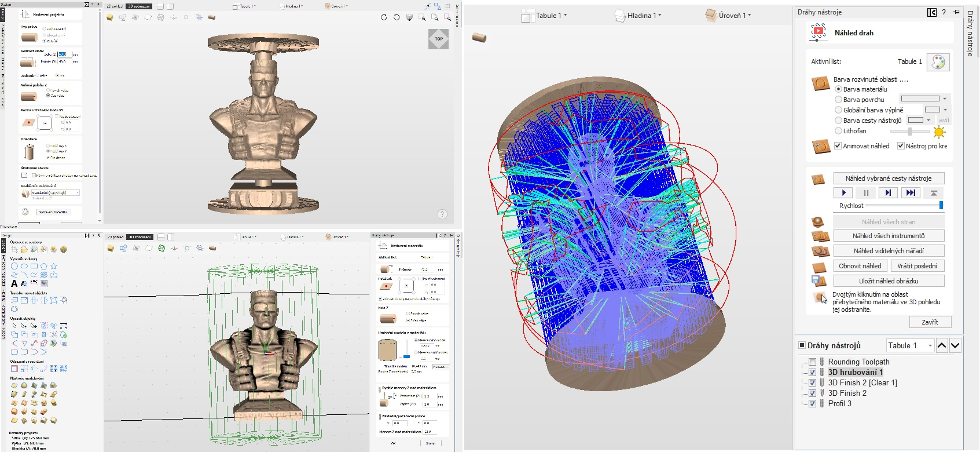Image resolution: width=980 pixels, height=452 pixels.
Task: Open the Globální barva výplně color dropdown arrow
Action: coord(945,110)
